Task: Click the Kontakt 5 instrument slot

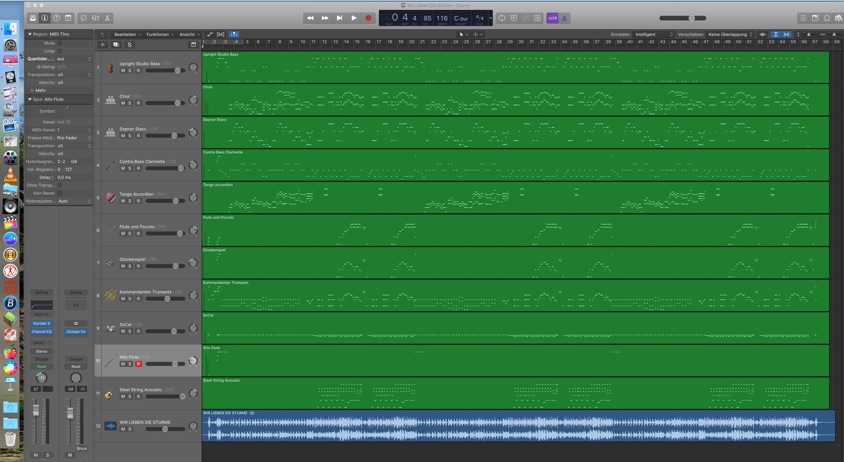Action: tap(41, 323)
